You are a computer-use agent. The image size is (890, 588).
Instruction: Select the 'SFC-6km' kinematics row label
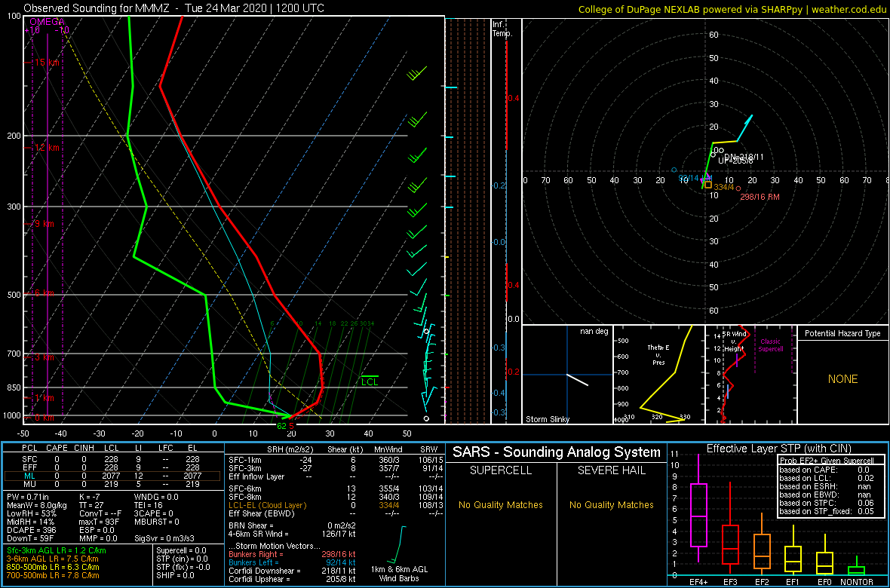pyautogui.click(x=244, y=488)
